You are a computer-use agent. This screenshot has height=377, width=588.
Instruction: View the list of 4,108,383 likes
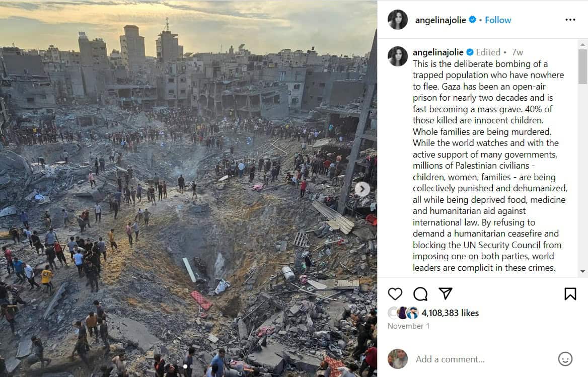click(450, 313)
